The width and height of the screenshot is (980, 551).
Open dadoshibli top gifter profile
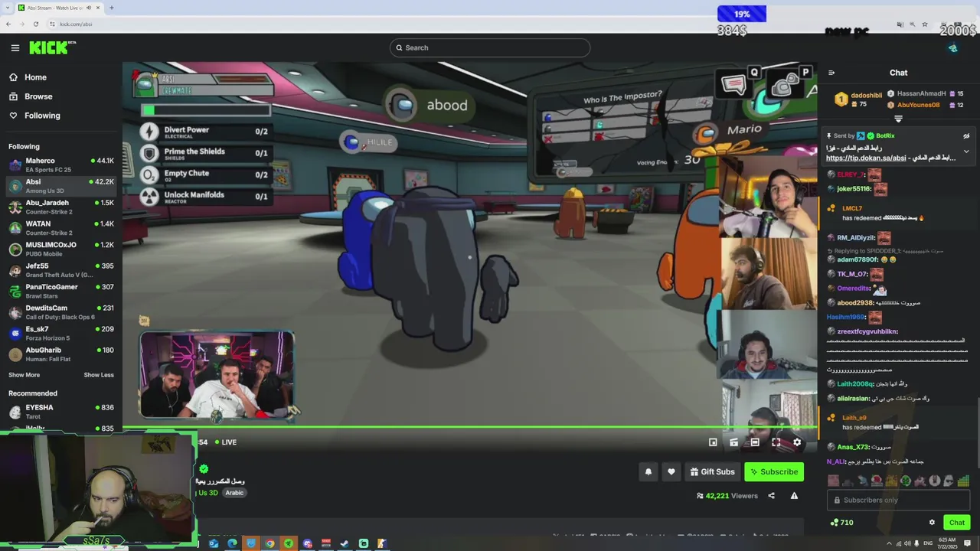coord(858,99)
